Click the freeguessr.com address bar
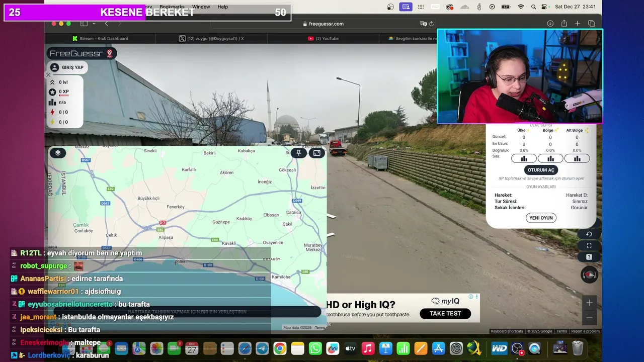Viewport: 644px width, 362px height. tap(323, 24)
